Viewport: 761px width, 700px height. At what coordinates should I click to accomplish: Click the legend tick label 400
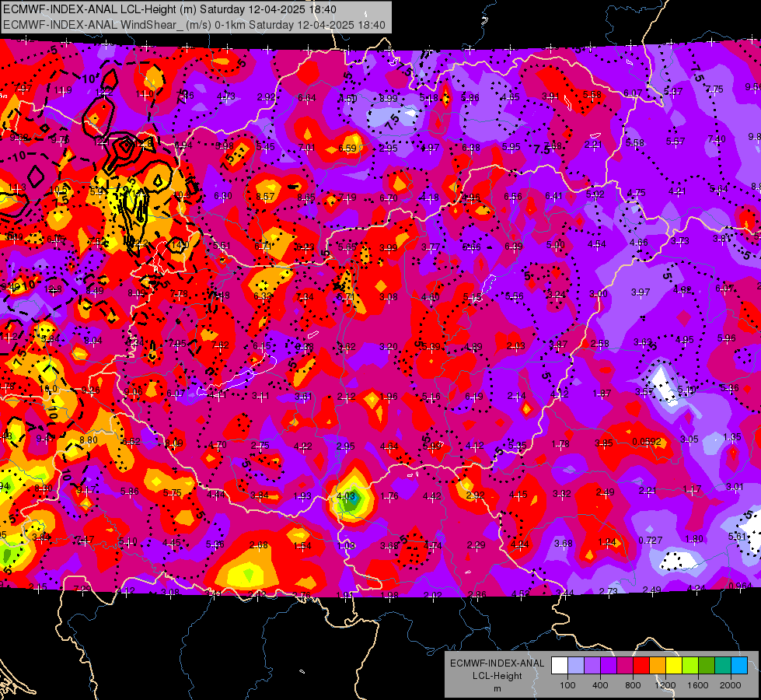[600, 685]
